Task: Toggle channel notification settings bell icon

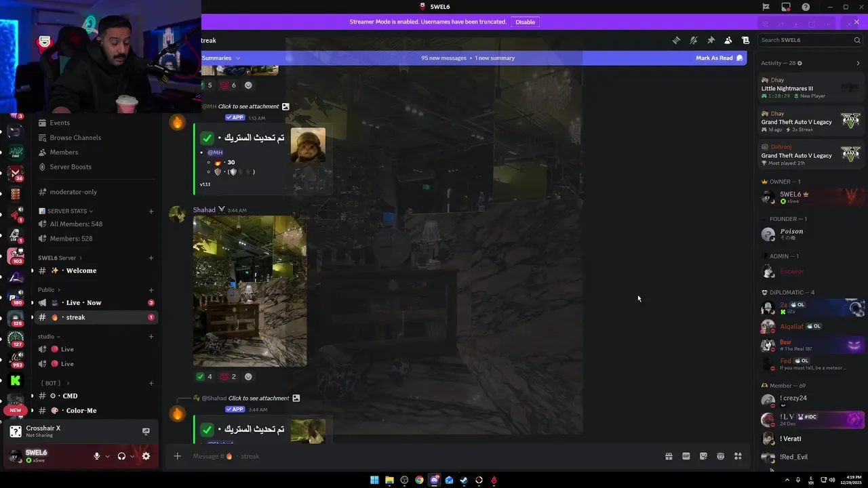Action: click(693, 40)
